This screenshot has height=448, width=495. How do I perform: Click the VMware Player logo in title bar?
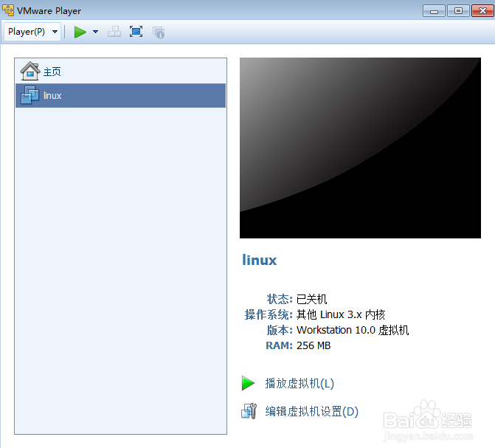tap(8, 10)
